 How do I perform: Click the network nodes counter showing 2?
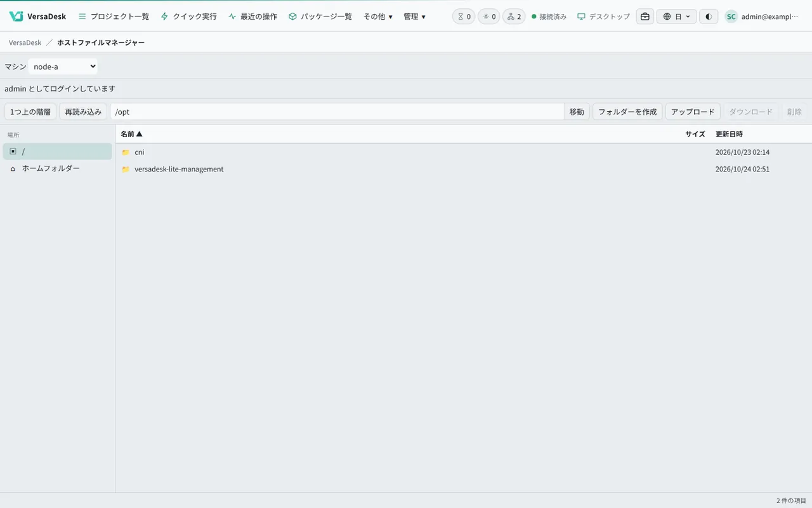tap(514, 17)
